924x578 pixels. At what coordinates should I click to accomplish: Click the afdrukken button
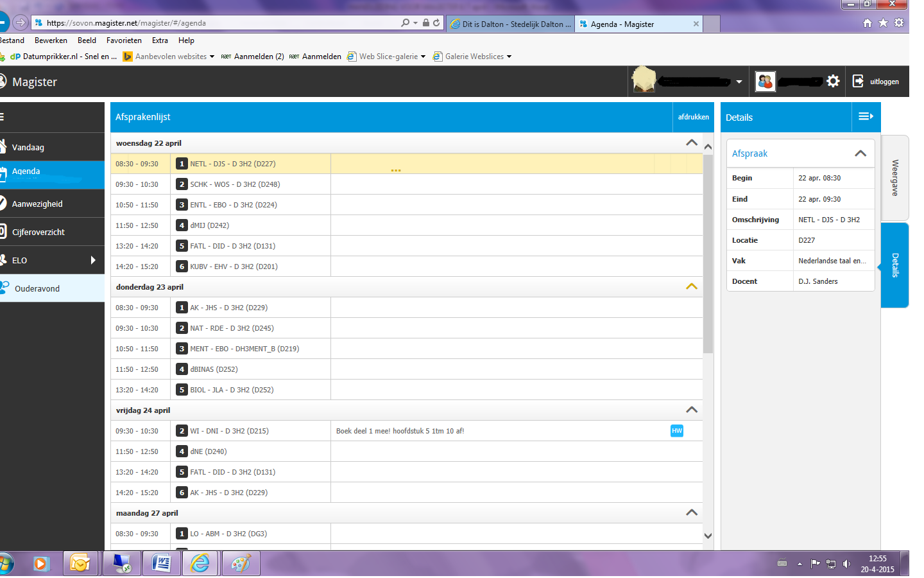693,117
